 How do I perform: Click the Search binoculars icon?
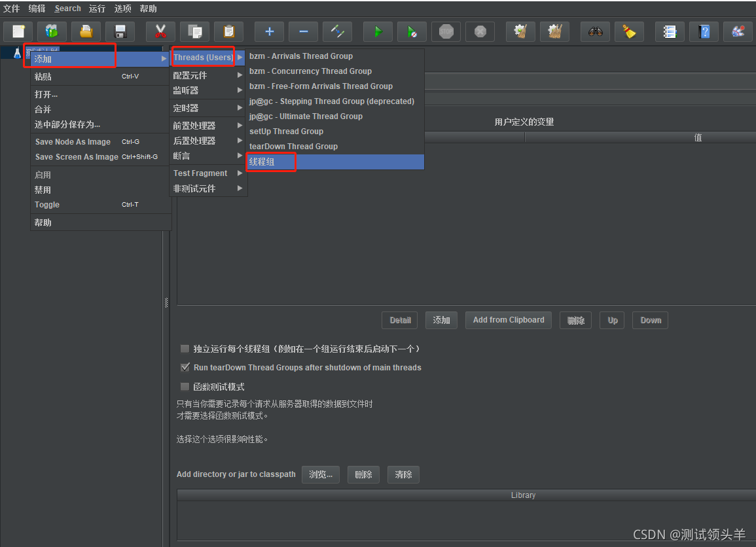pos(596,32)
